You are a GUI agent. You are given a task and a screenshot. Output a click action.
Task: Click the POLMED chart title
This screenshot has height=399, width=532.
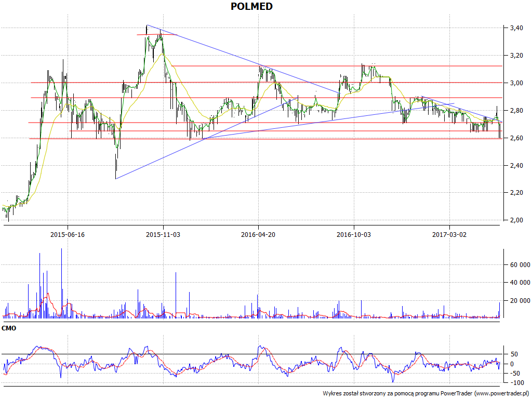(251, 6)
